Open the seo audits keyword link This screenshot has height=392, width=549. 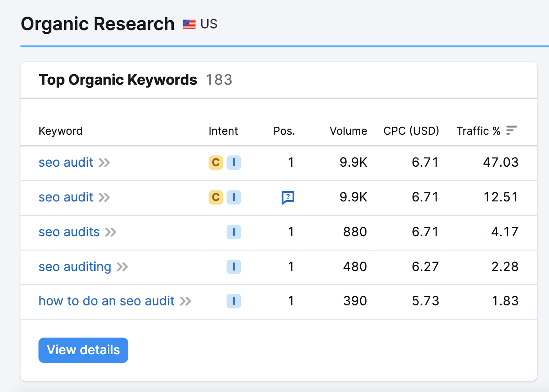coord(69,232)
